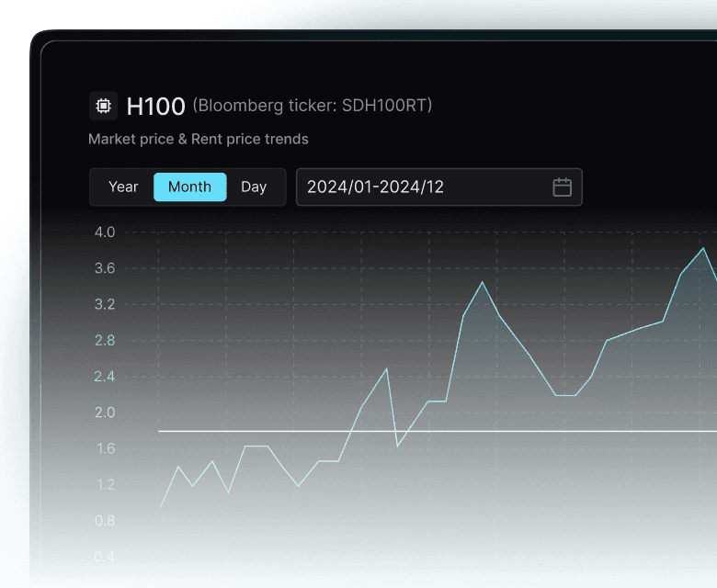This screenshot has height=588, width=717.
Task: Click the 3.6 y-axis label
Action: point(105,268)
